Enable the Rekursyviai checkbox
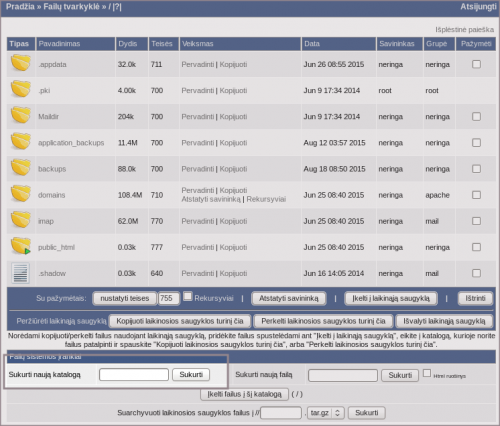500x426 pixels. [188, 296]
